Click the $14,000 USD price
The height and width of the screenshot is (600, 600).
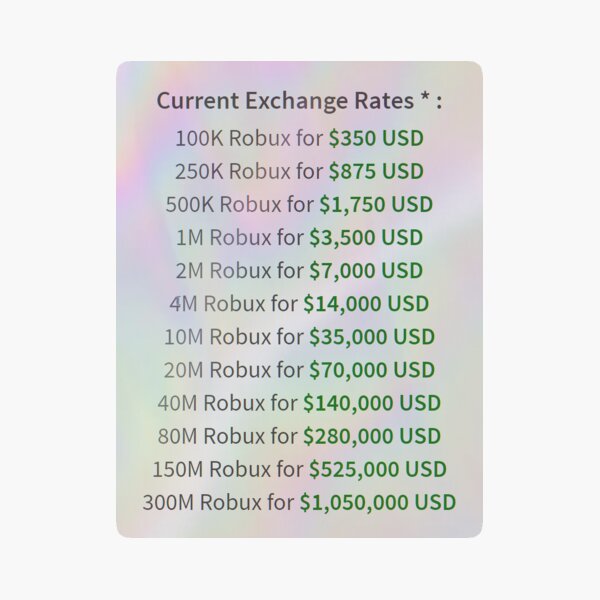click(x=366, y=303)
